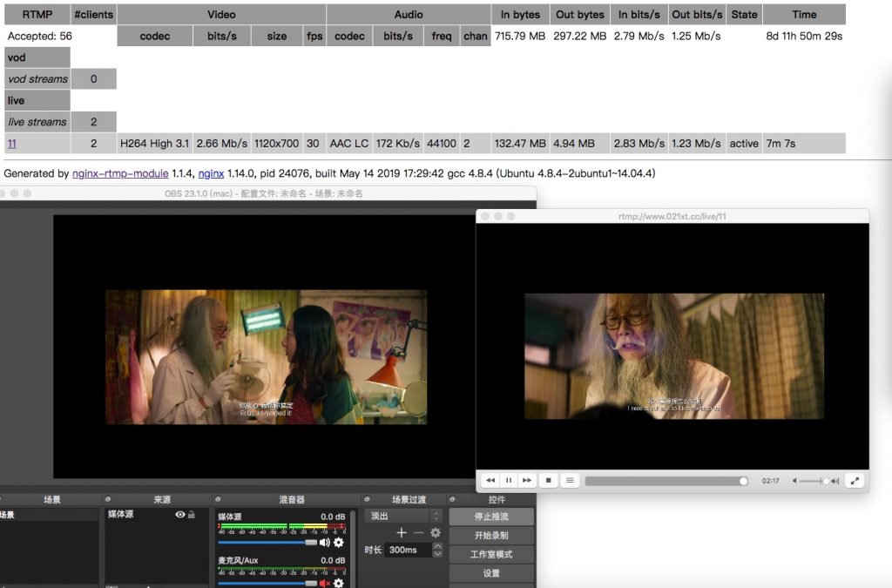Screen dimensions: 892x588
Task: Click '8d 11h 50m 29s' uptime value
Action: (x=804, y=36)
